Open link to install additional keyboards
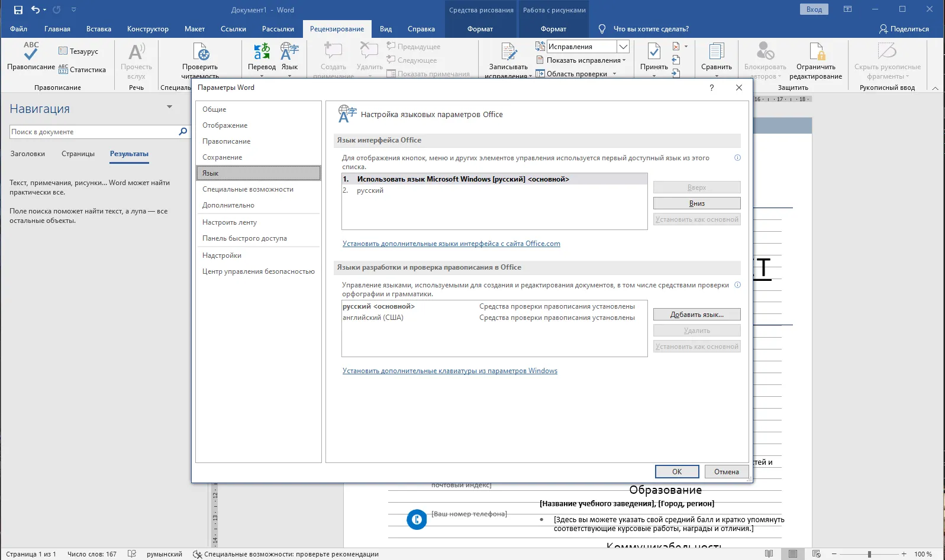This screenshot has width=945, height=560. tap(450, 371)
